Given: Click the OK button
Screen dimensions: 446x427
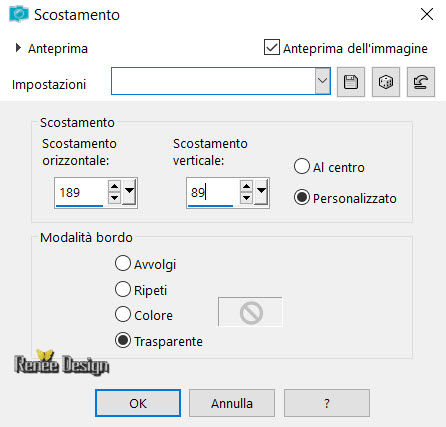Looking at the screenshot, I should pyautogui.click(x=138, y=403).
